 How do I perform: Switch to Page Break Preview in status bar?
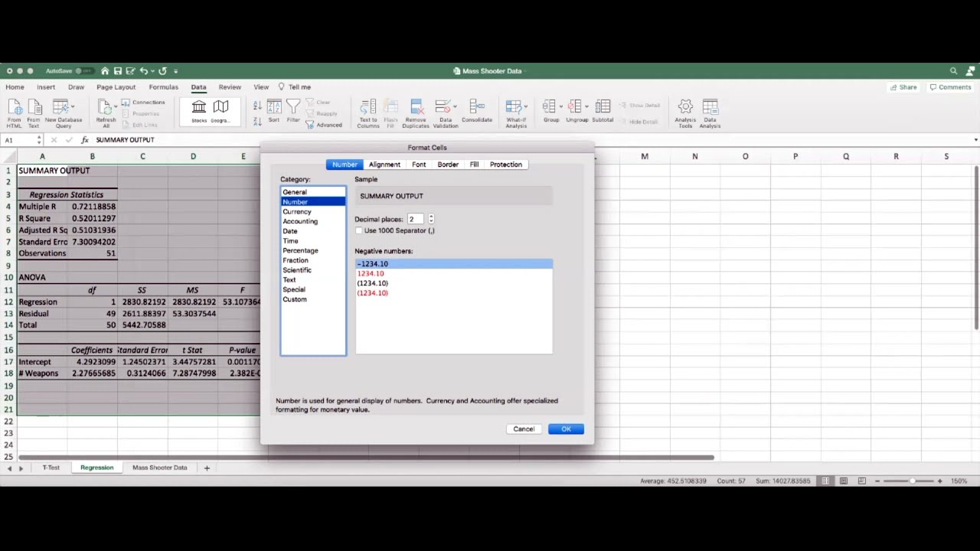(x=861, y=481)
